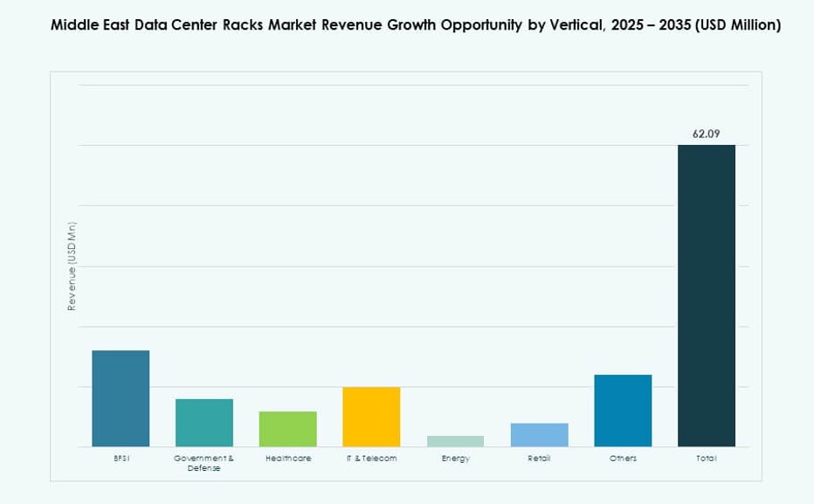Select the Healthcare axis label
Screen dimensions: 814x504
point(287,457)
